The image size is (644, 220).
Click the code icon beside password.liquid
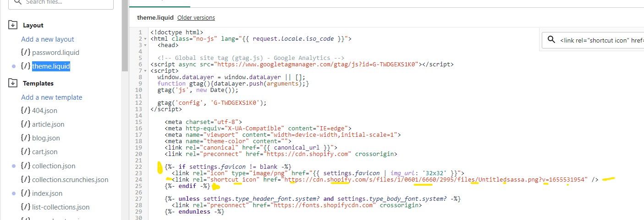point(25,53)
